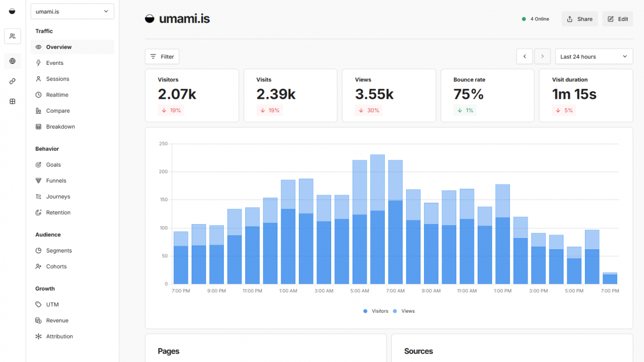Click the Umami logo in left rail

point(12,11)
